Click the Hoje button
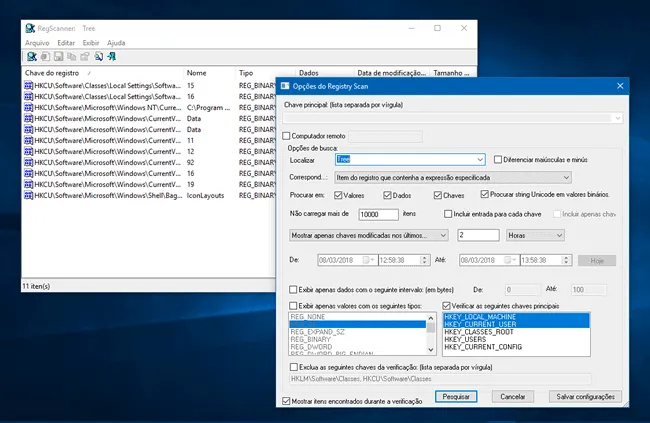650x423 pixels. (597, 260)
